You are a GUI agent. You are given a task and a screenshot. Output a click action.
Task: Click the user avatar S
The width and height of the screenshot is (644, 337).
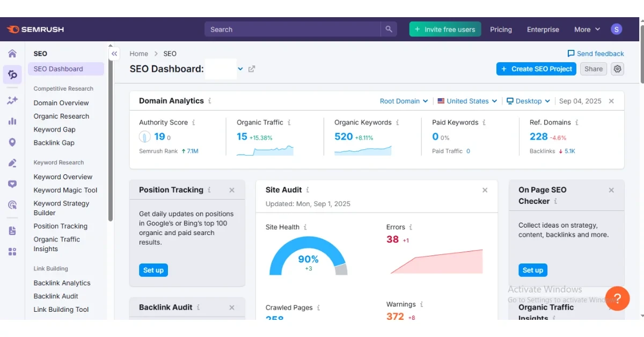pos(617,30)
